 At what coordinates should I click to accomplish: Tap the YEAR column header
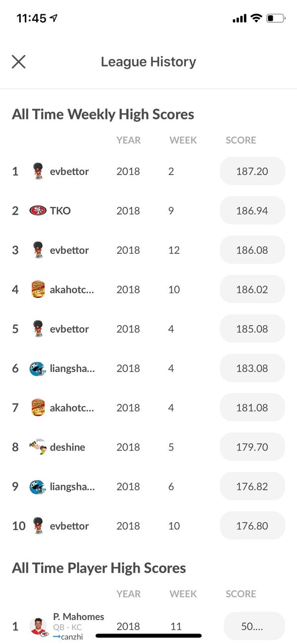point(128,140)
